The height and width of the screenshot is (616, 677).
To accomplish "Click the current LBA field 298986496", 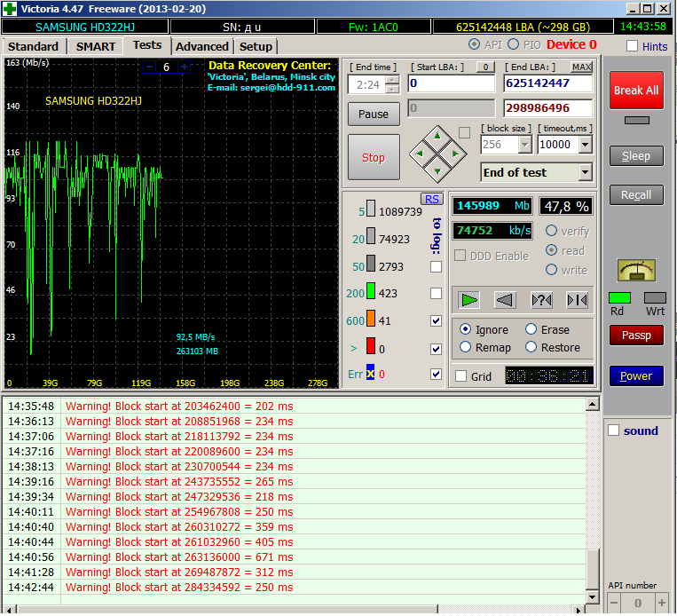I will click(x=548, y=108).
